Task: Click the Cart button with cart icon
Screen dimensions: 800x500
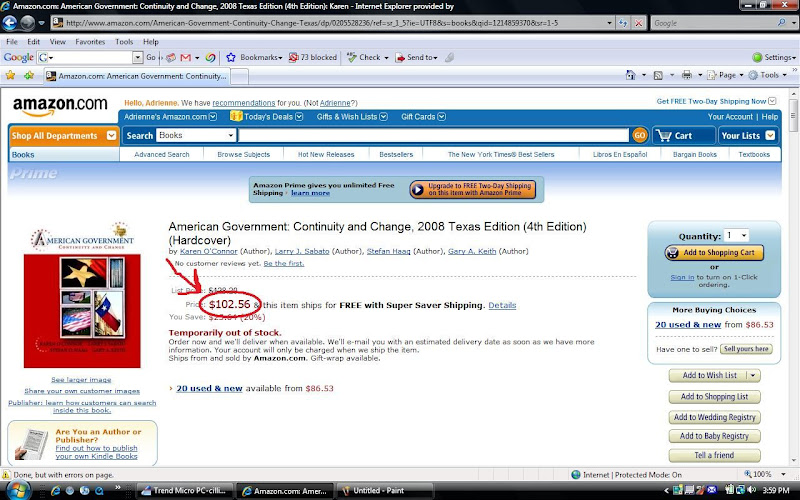Action: 684,136
